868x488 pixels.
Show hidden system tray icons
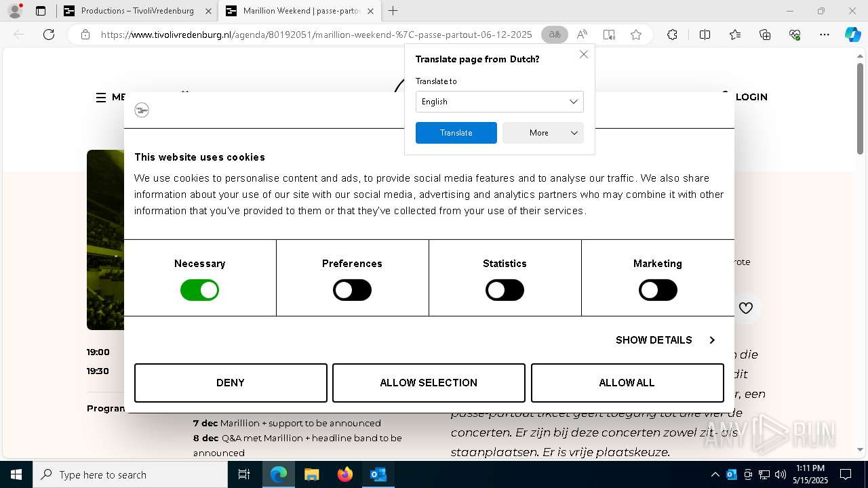click(715, 474)
